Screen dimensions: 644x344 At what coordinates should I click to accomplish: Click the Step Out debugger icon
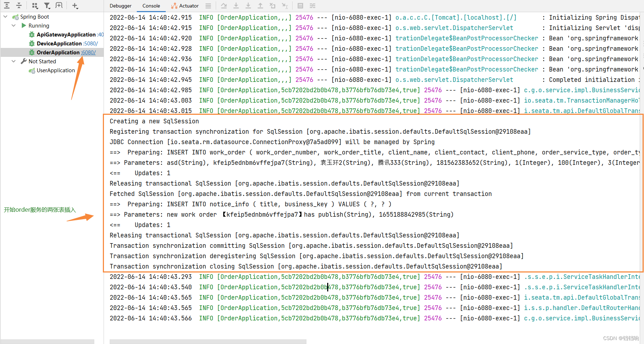(260, 6)
